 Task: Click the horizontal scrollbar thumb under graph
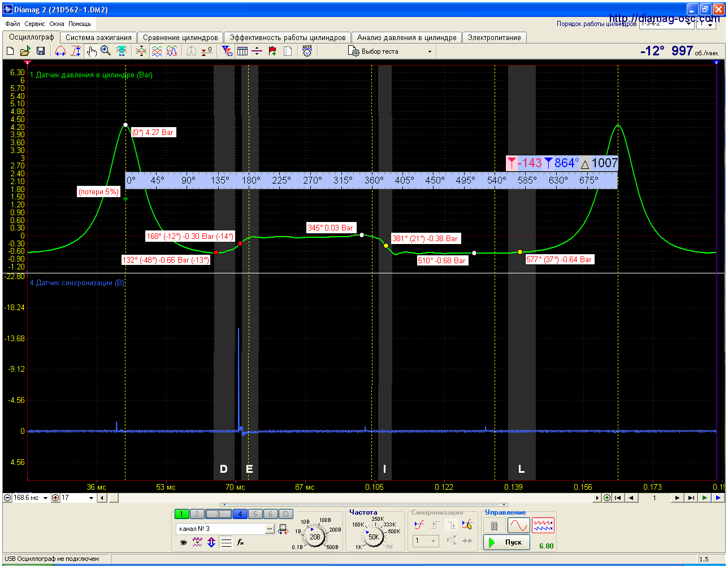(x=113, y=498)
